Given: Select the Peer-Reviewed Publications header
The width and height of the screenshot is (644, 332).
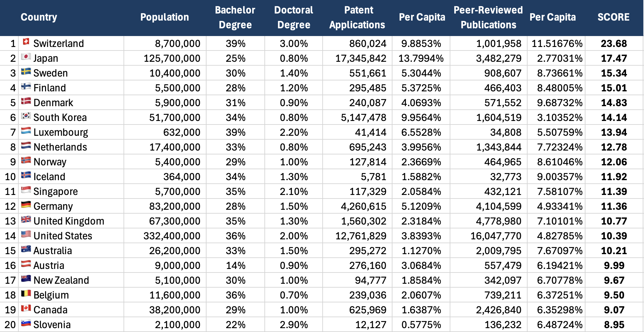Looking at the screenshot, I should (x=488, y=17).
